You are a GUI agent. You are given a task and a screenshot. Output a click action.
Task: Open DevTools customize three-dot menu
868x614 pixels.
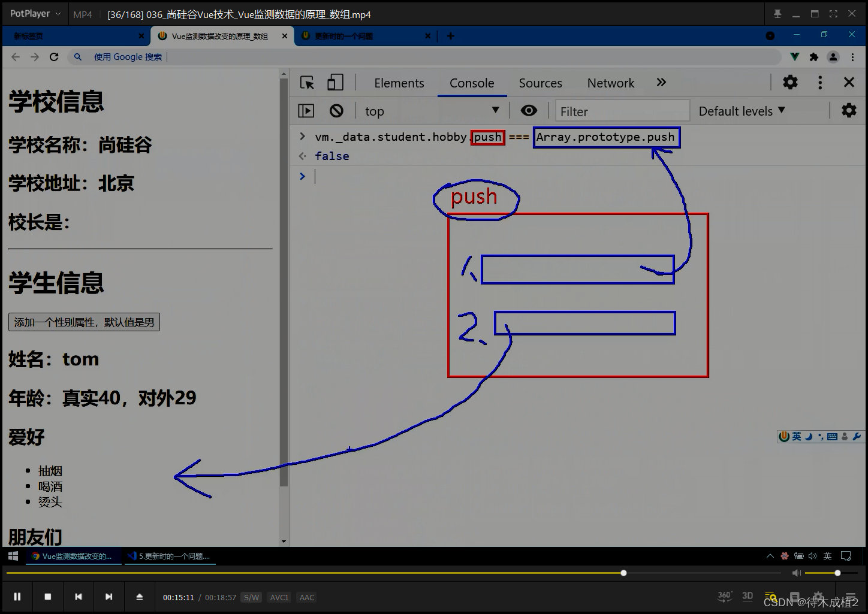820,83
